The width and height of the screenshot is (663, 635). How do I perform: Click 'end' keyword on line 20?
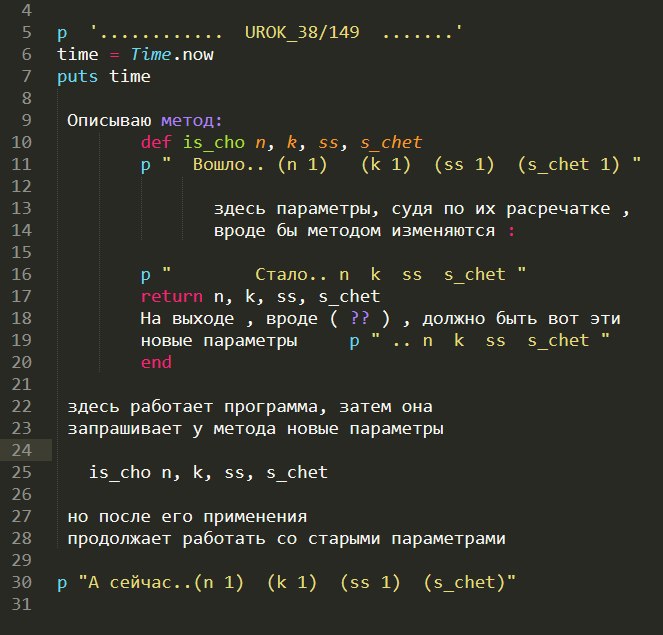coord(156,362)
